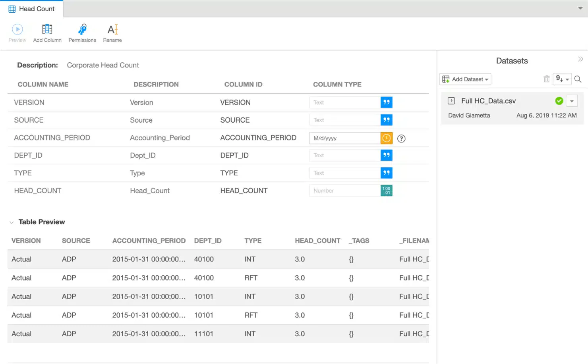Click text type icon for VERSION row
This screenshot has height=364, width=588.
(386, 102)
